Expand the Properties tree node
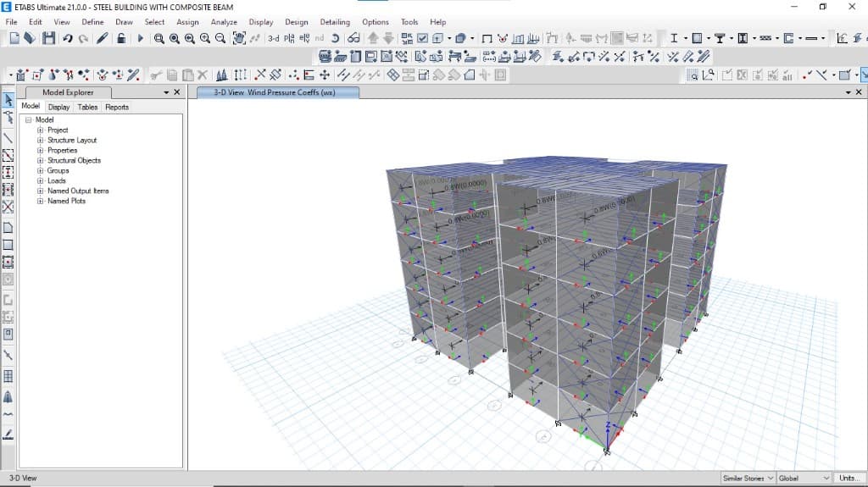The width and height of the screenshot is (868, 487). tap(40, 150)
